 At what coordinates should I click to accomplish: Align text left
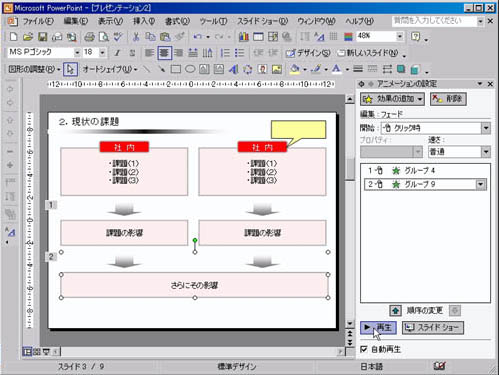[x=149, y=53]
